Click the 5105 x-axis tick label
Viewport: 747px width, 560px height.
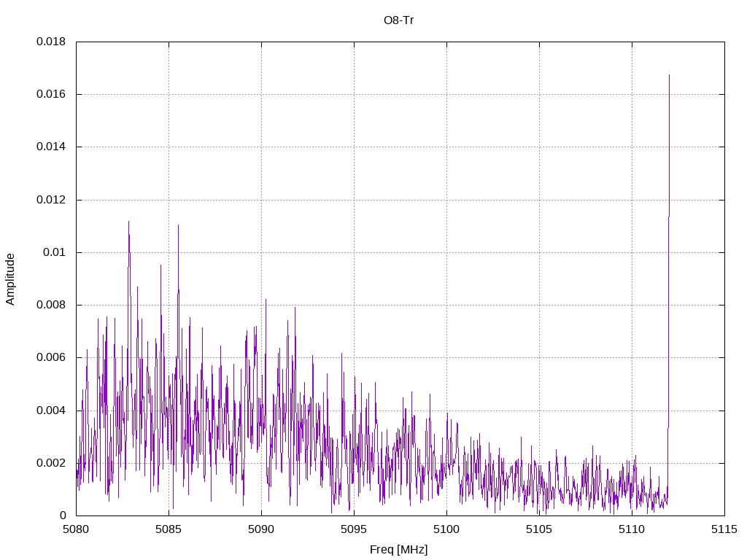pyautogui.click(x=539, y=529)
